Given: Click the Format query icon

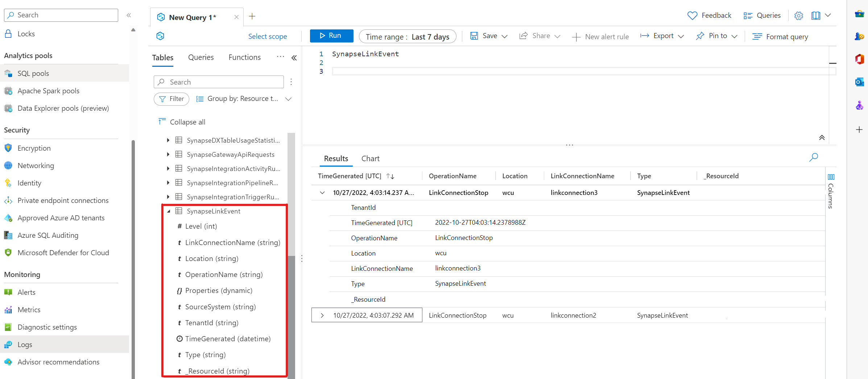Looking at the screenshot, I should (x=757, y=37).
